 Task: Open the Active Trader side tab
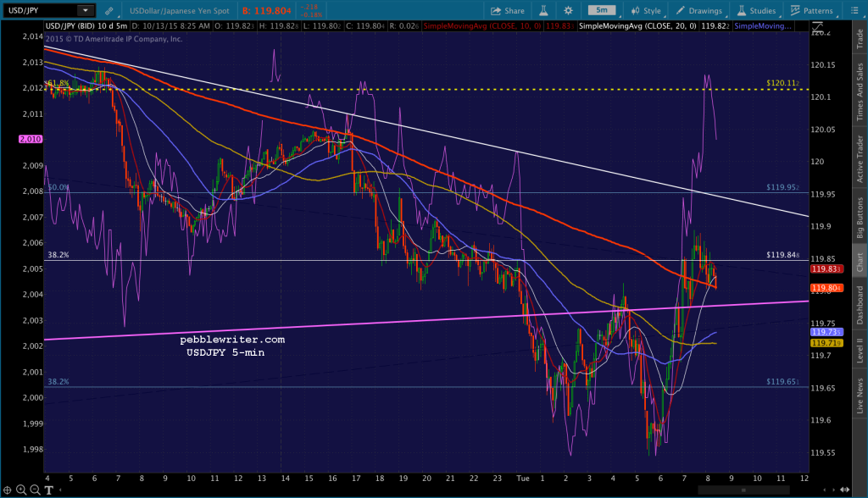(x=860, y=159)
